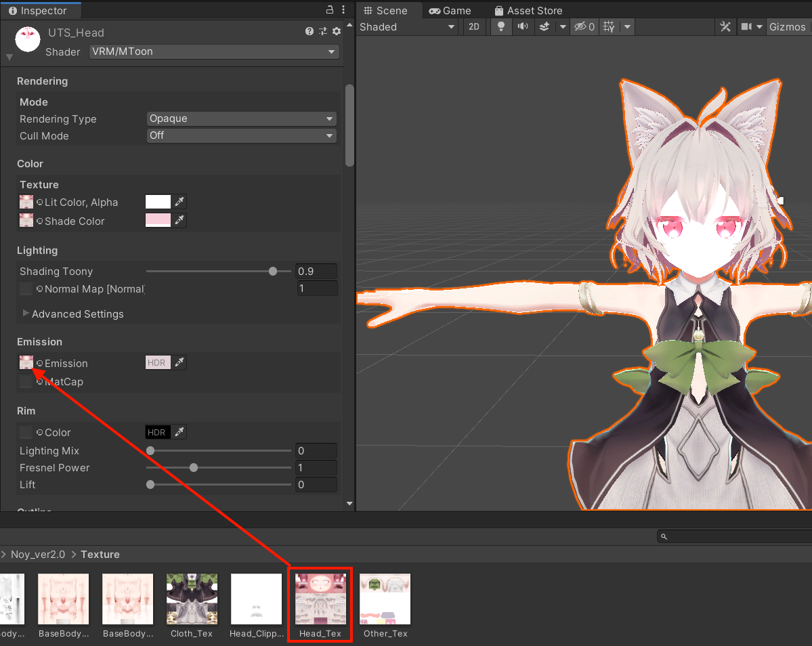
Task: Click Emission texture slot thumbnail
Action: [26, 362]
